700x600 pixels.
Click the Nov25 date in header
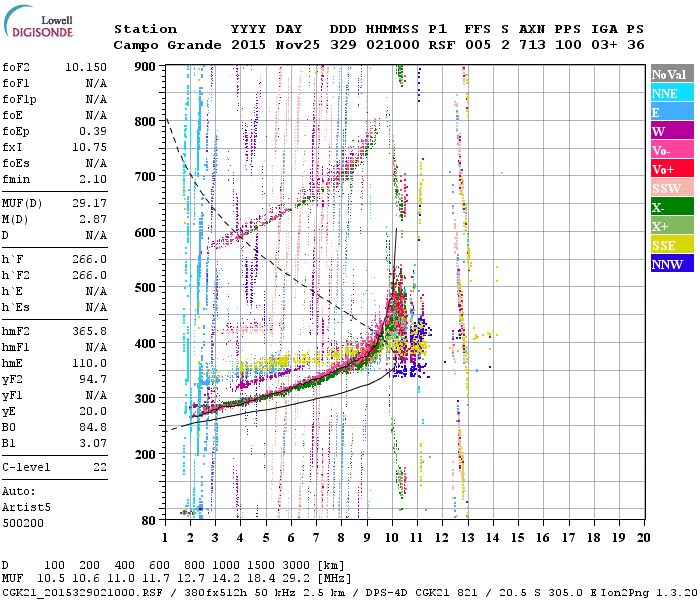pos(297,45)
